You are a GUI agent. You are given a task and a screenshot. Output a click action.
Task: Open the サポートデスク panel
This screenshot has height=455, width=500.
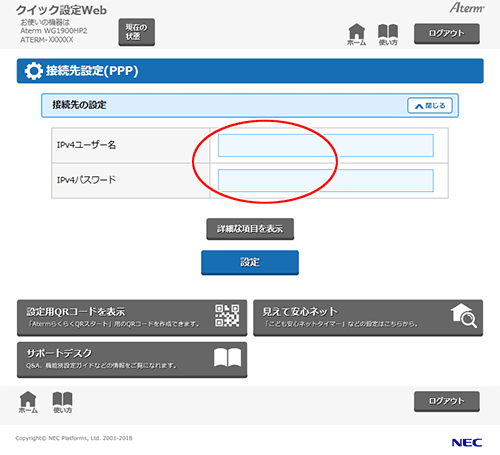(132, 360)
